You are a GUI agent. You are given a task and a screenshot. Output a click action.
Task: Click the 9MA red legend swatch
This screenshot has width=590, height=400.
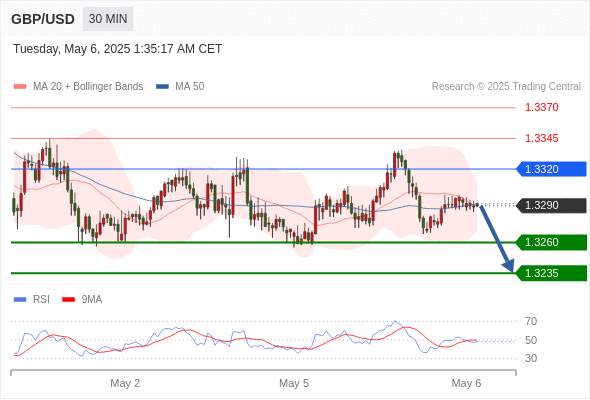pyautogui.click(x=68, y=300)
